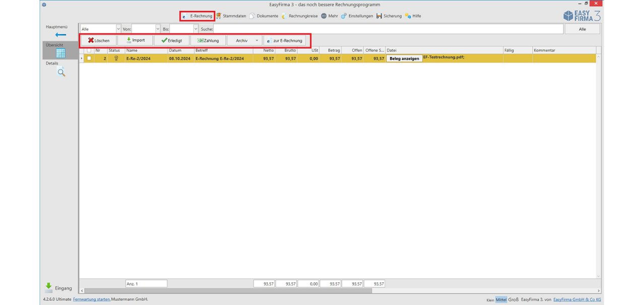Sort by the Status column header
Image resolution: width=644 pixels, height=305 pixels.
[116, 50]
